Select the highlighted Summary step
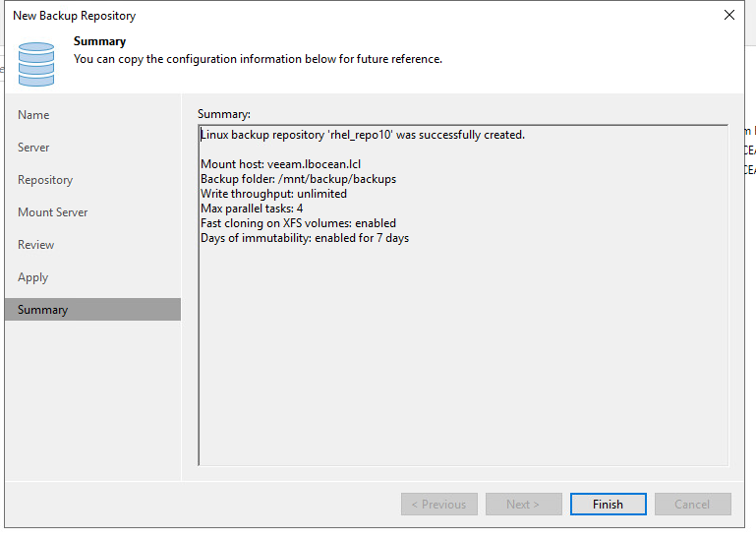This screenshot has height=539, width=756. tap(92, 309)
